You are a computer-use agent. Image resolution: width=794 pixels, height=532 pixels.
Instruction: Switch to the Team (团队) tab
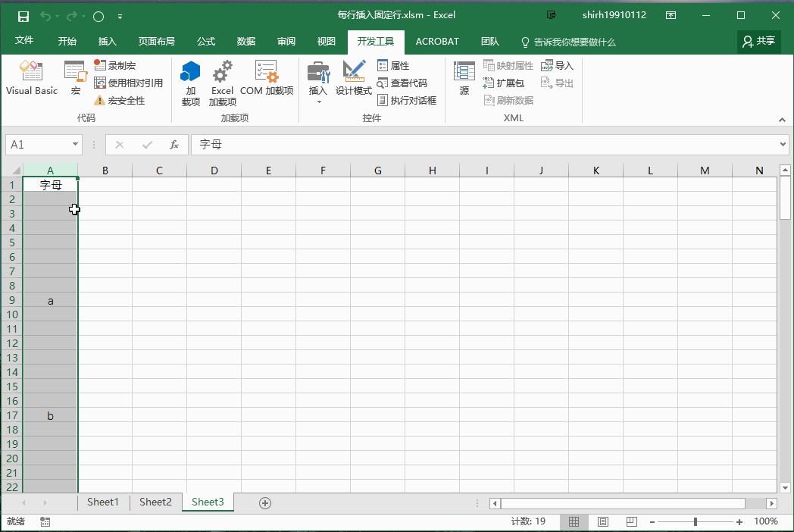tap(489, 42)
